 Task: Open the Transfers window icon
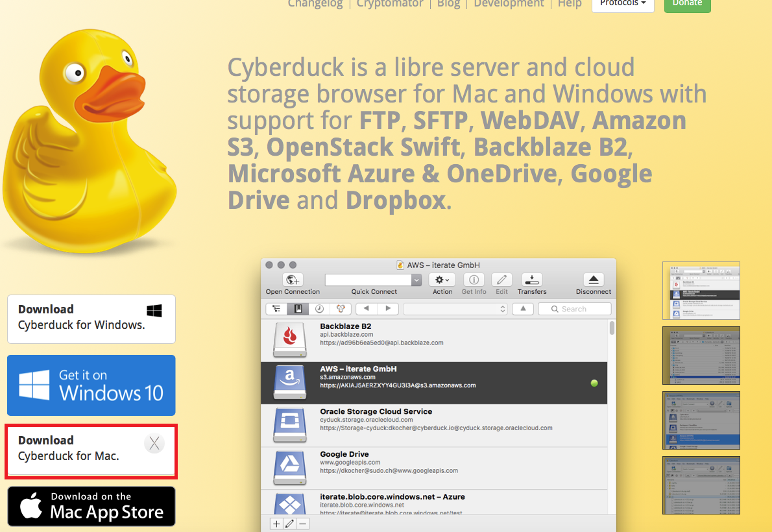(531, 280)
